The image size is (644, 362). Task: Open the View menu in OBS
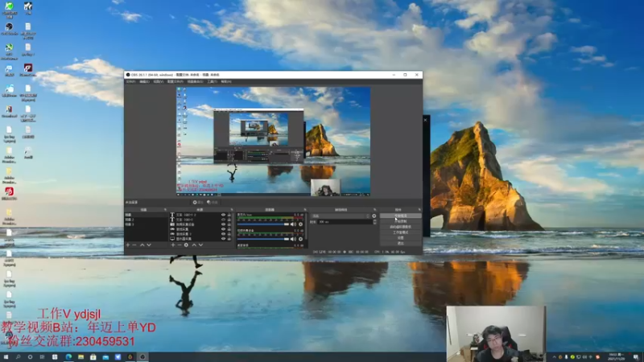coord(158,81)
